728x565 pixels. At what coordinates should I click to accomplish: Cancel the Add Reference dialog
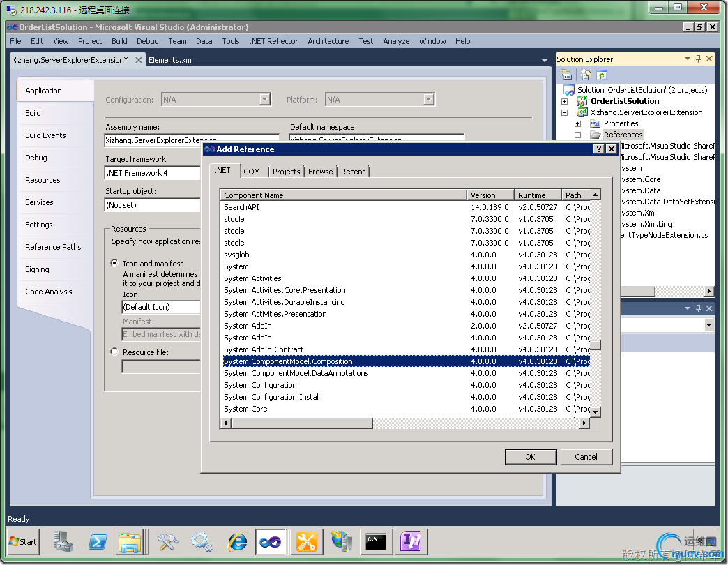tap(586, 457)
